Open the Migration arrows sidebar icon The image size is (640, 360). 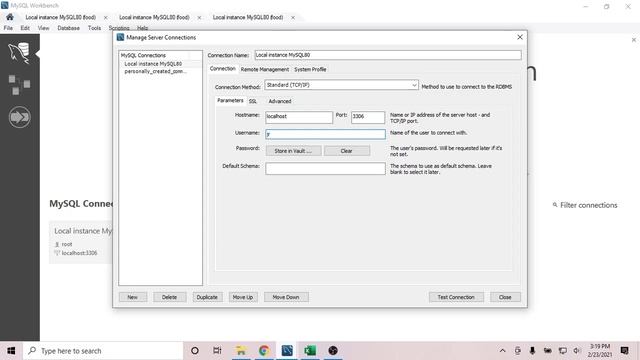(x=19, y=117)
